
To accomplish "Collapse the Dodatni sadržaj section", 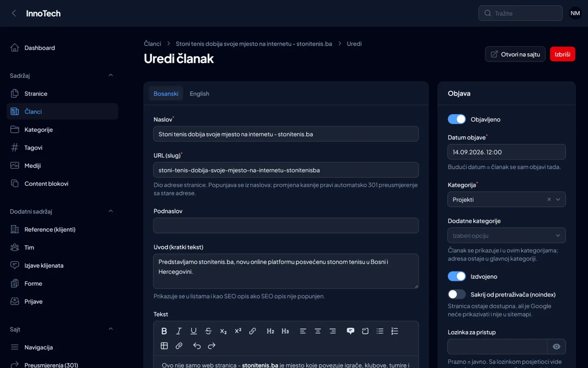I will (111, 211).
